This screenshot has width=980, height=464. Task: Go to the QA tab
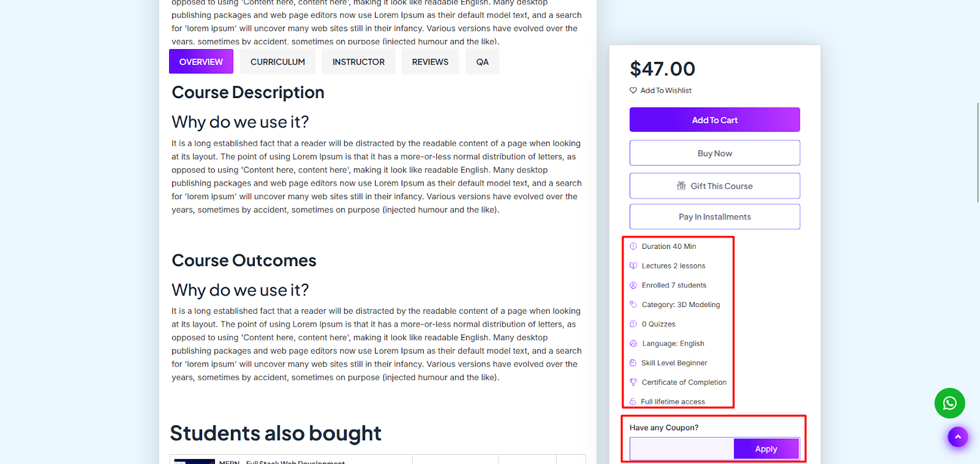[x=483, y=62]
